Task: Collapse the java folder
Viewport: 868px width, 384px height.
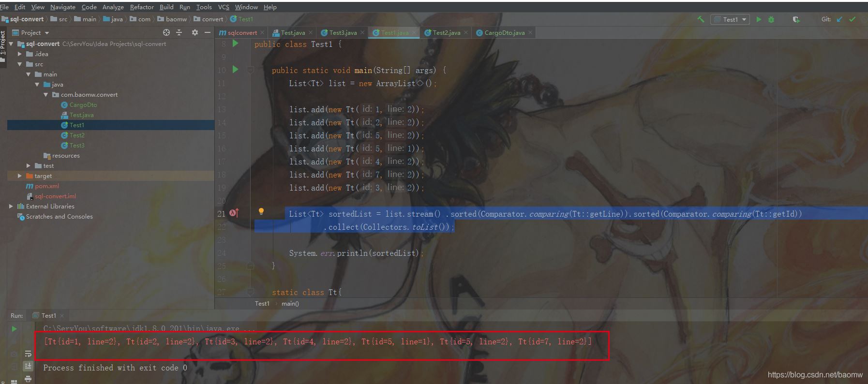Action: click(x=37, y=85)
